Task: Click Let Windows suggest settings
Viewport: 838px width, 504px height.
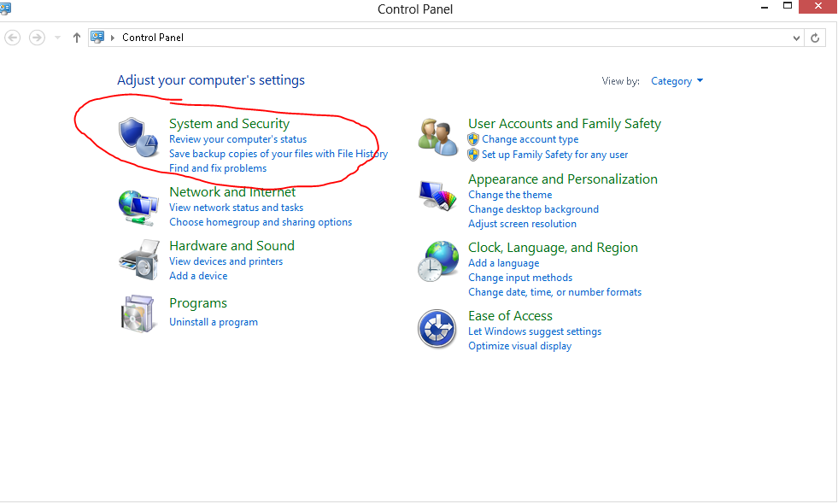Action: (x=535, y=332)
